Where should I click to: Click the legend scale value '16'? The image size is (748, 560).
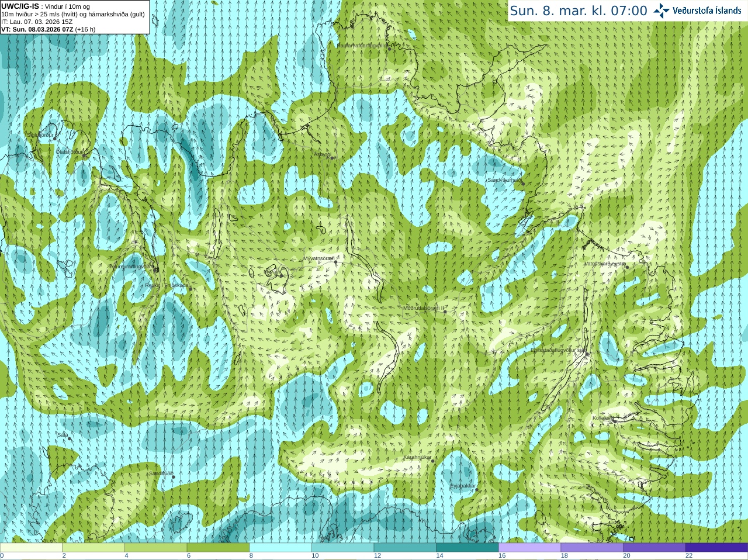(x=502, y=556)
